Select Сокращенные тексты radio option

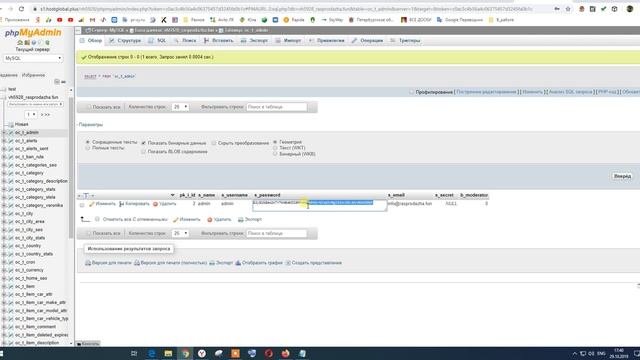(x=87, y=142)
